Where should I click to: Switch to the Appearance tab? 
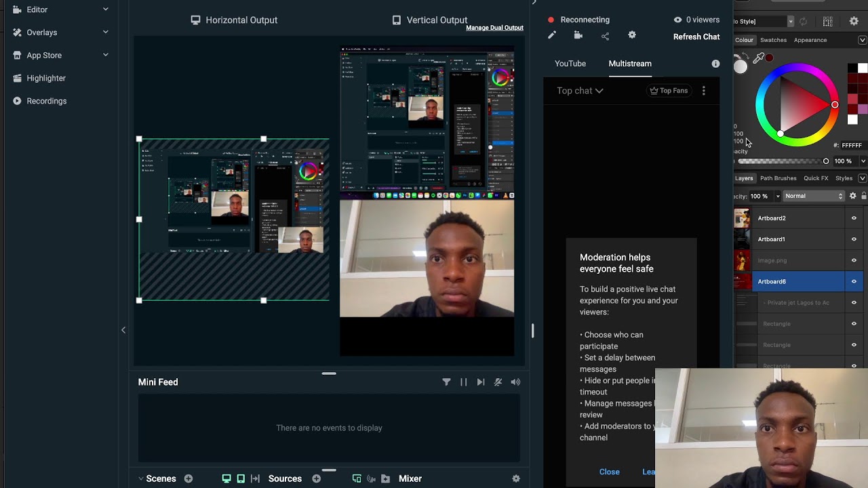click(x=810, y=40)
